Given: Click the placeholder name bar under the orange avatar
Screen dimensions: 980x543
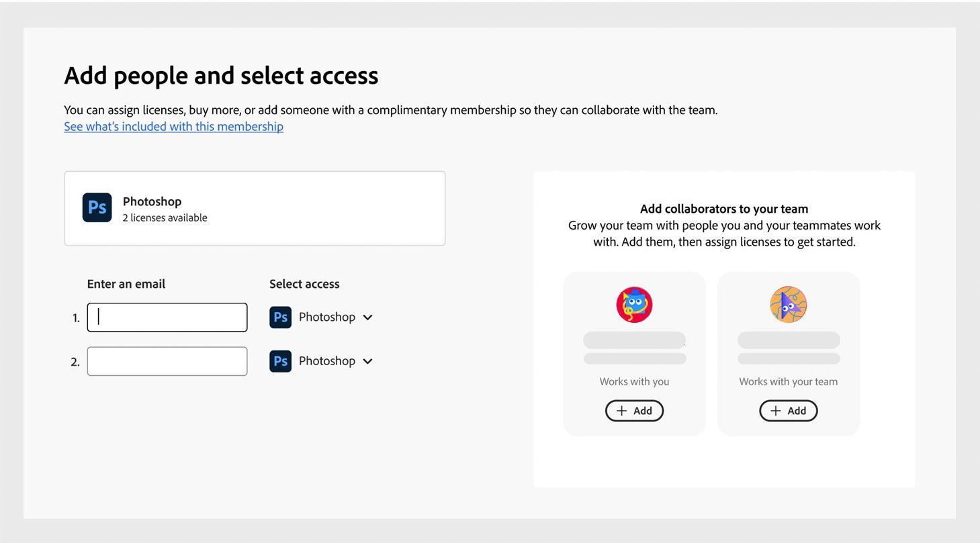Looking at the screenshot, I should point(788,341).
